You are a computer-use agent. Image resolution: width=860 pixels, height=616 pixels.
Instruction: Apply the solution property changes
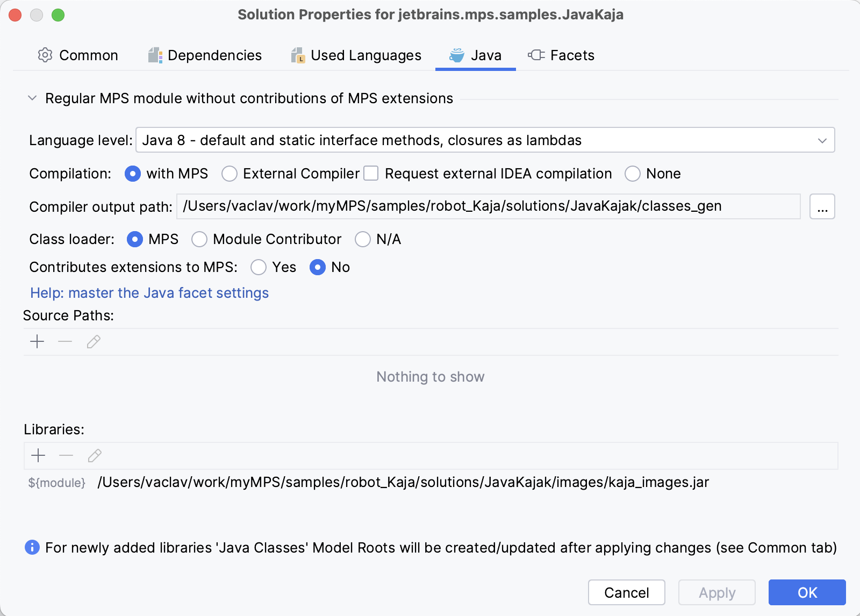coord(716,592)
